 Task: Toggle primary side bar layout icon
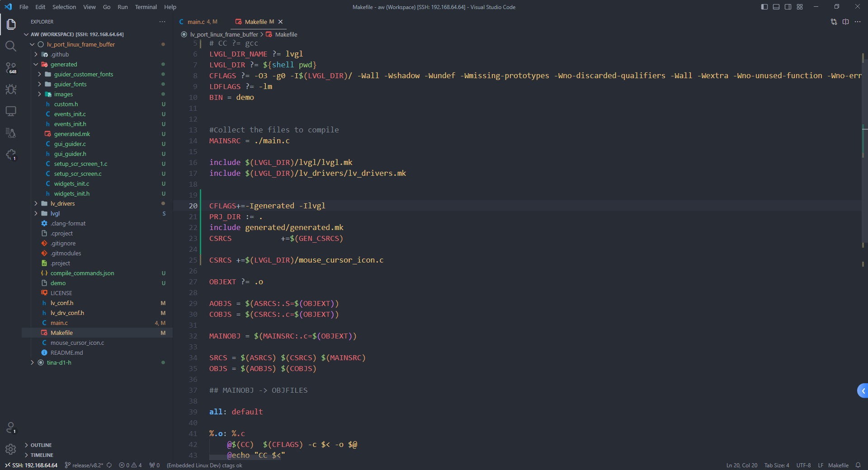tap(764, 7)
